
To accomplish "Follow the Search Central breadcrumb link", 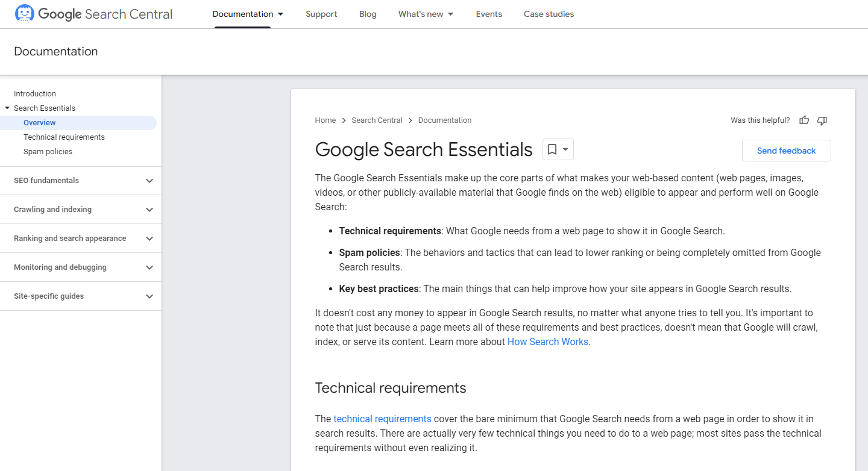I will click(377, 120).
